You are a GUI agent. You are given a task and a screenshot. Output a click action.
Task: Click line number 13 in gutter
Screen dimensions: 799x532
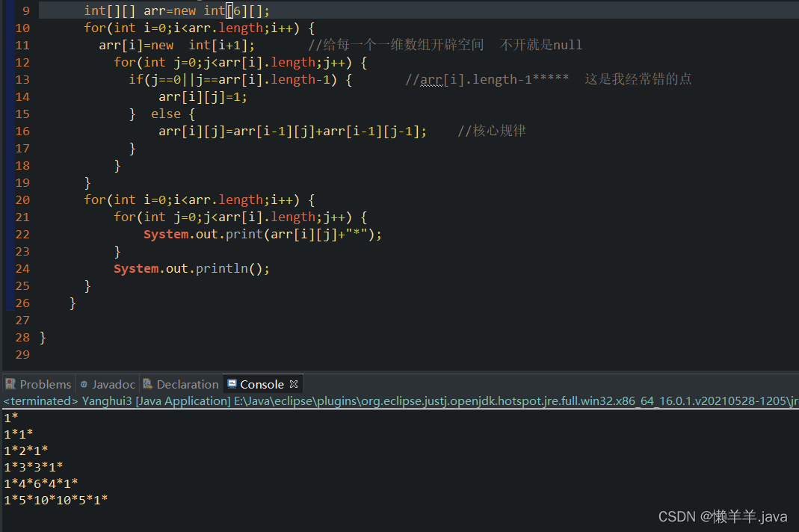coord(22,80)
